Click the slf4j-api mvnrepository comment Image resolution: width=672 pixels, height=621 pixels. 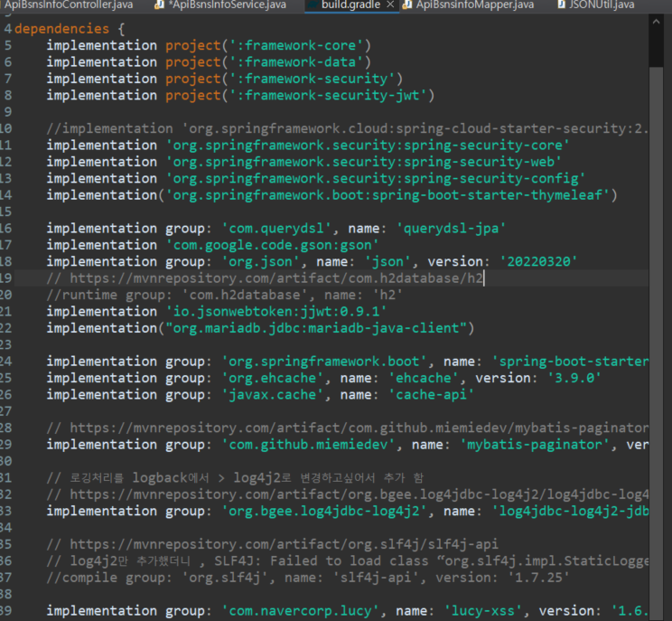(x=272, y=544)
